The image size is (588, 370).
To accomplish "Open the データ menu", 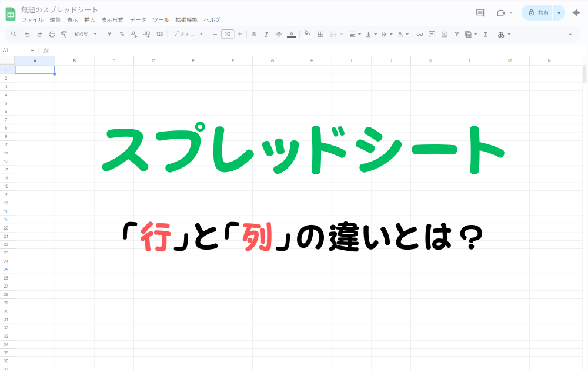I will [x=138, y=19].
